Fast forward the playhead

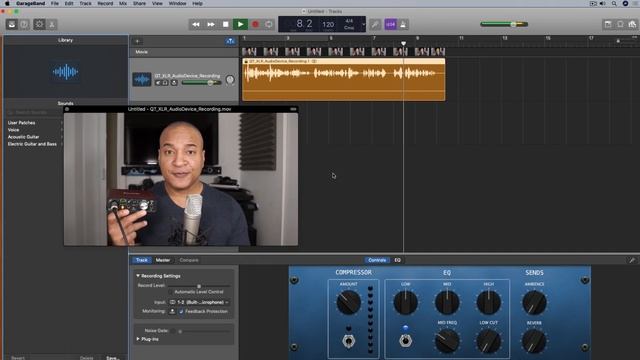[x=211, y=24]
